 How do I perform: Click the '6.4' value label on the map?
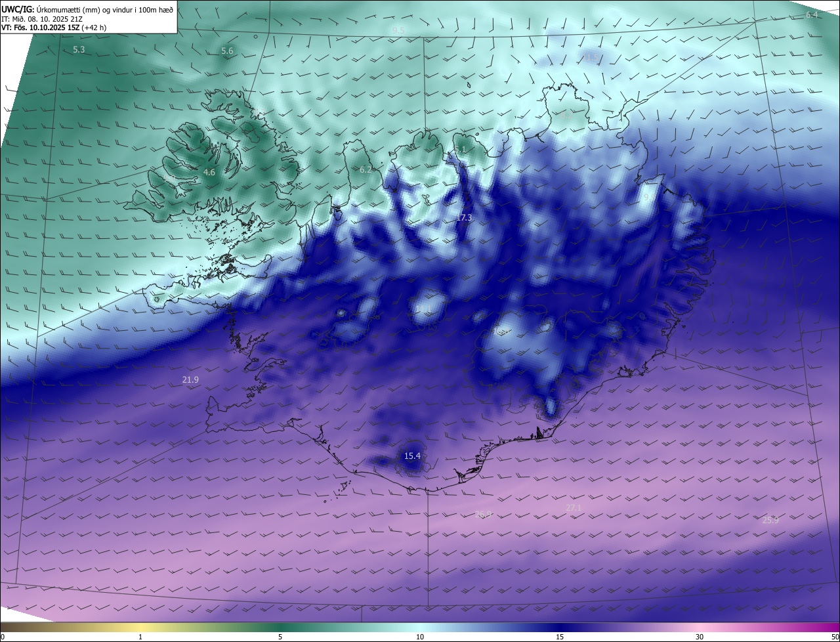point(812,15)
